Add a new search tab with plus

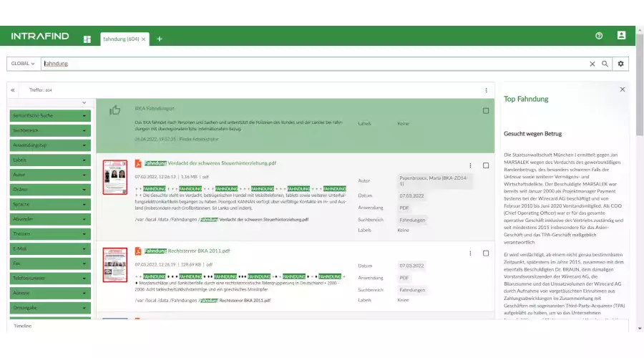159,39
